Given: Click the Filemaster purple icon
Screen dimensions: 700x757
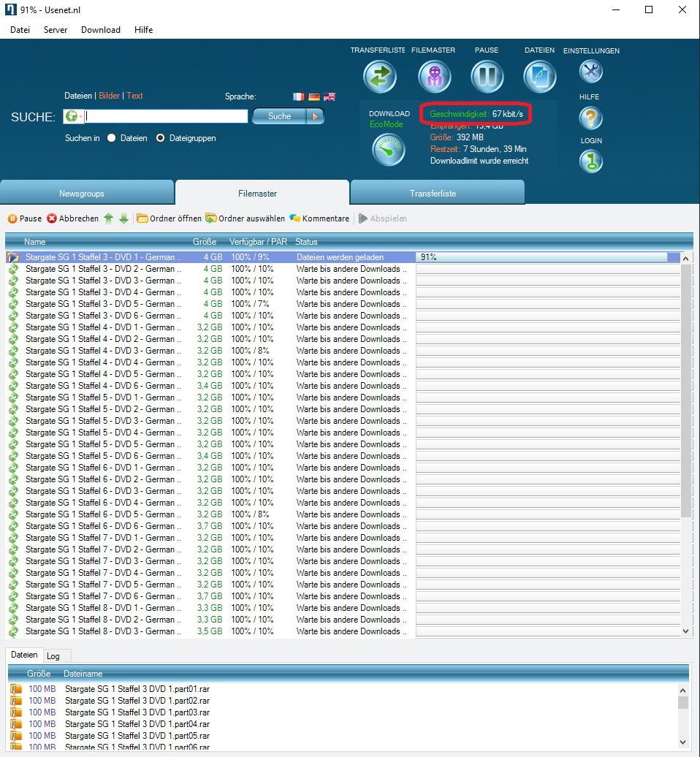Looking at the screenshot, I should 434,77.
